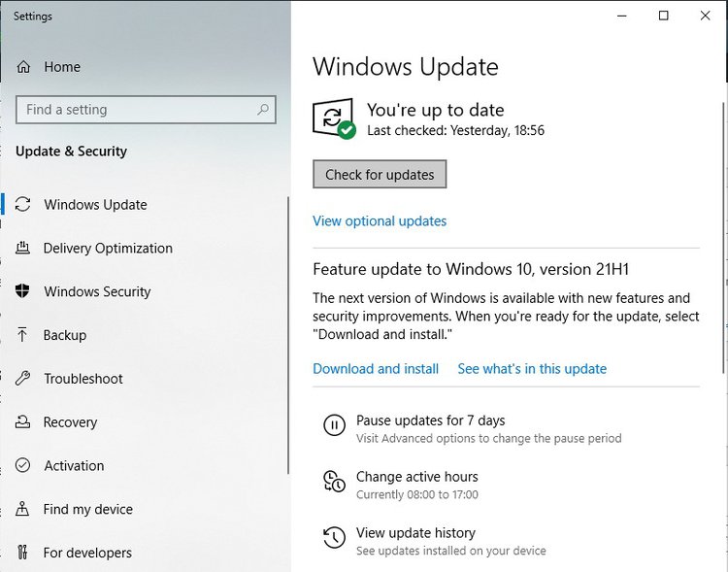Click Visit Advanced options to change the pause period text

point(489,438)
